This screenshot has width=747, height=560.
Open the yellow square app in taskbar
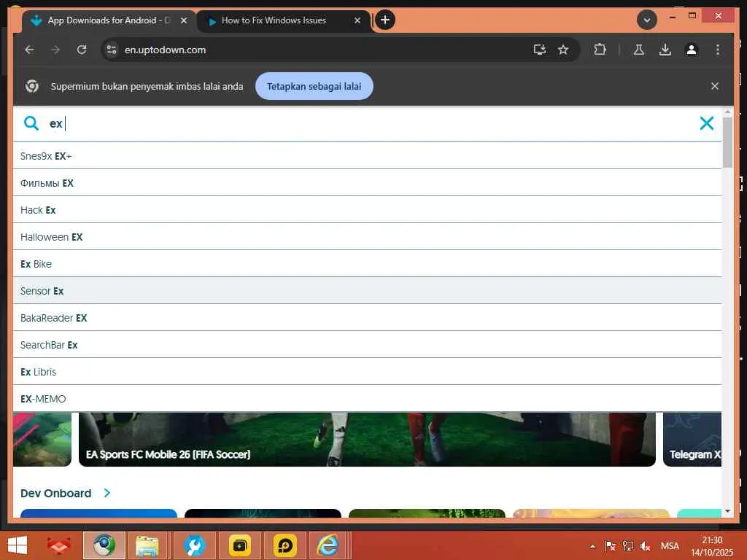pos(239,545)
